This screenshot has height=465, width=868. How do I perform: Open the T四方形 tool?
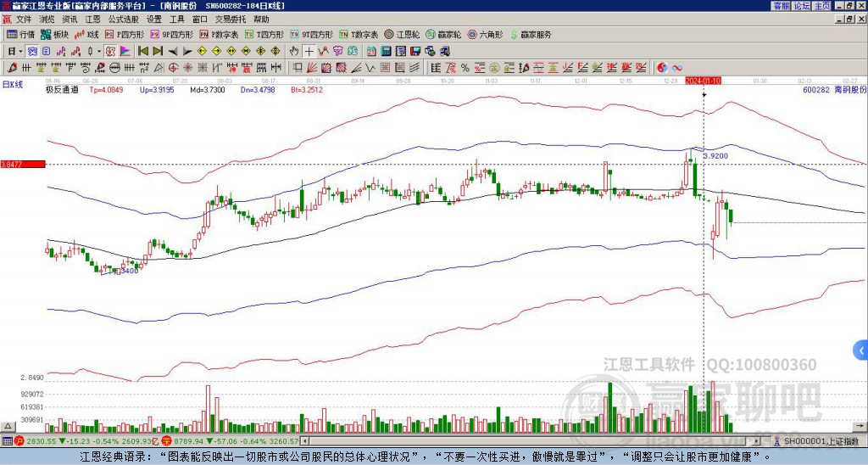[264, 34]
